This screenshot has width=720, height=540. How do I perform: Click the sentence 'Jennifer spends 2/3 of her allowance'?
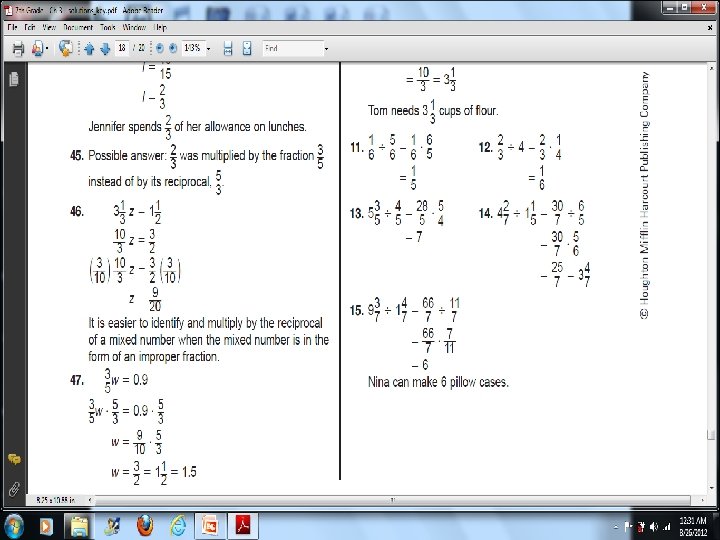click(197, 127)
